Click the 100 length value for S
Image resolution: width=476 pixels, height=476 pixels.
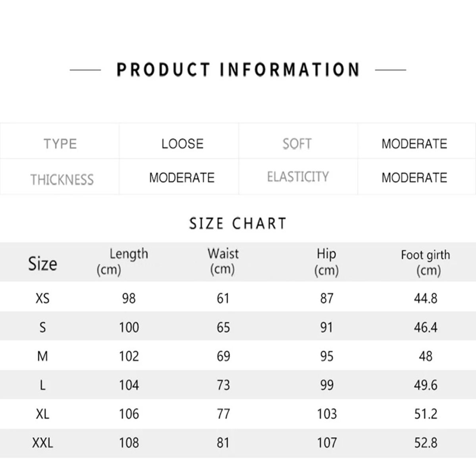tap(129, 327)
